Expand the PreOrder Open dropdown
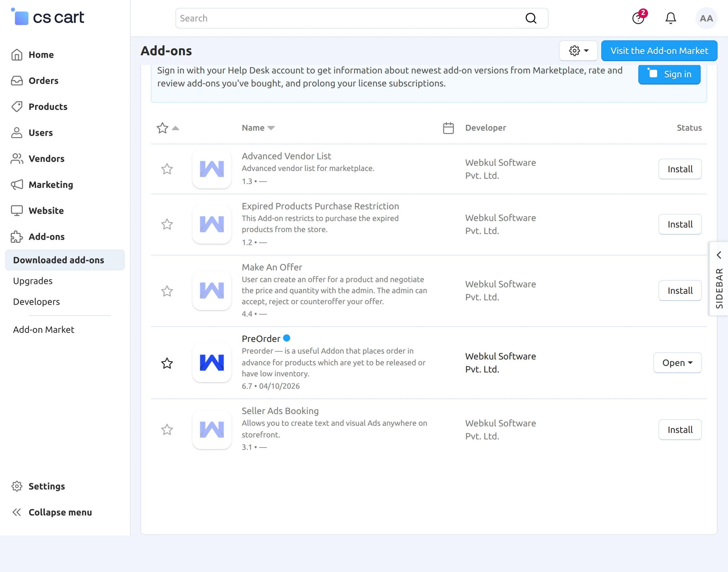728x572 pixels. 677,363
